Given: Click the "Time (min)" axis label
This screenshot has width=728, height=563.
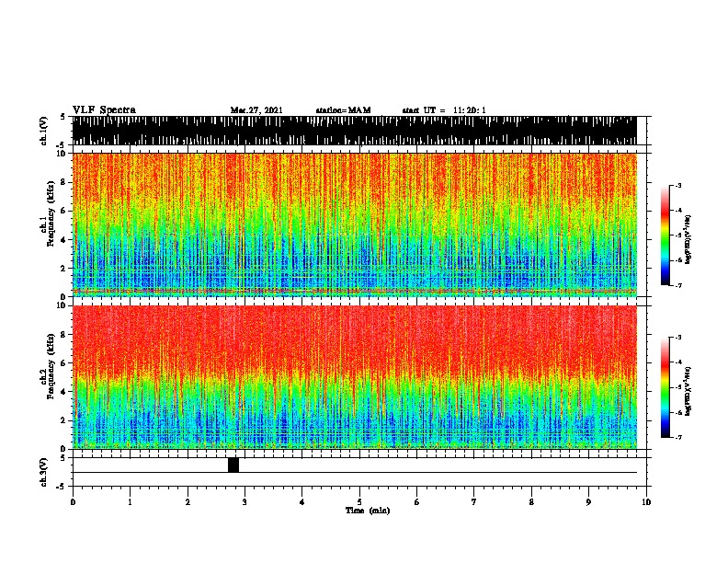Looking at the screenshot, I should pyautogui.click(x=368, y=511).
